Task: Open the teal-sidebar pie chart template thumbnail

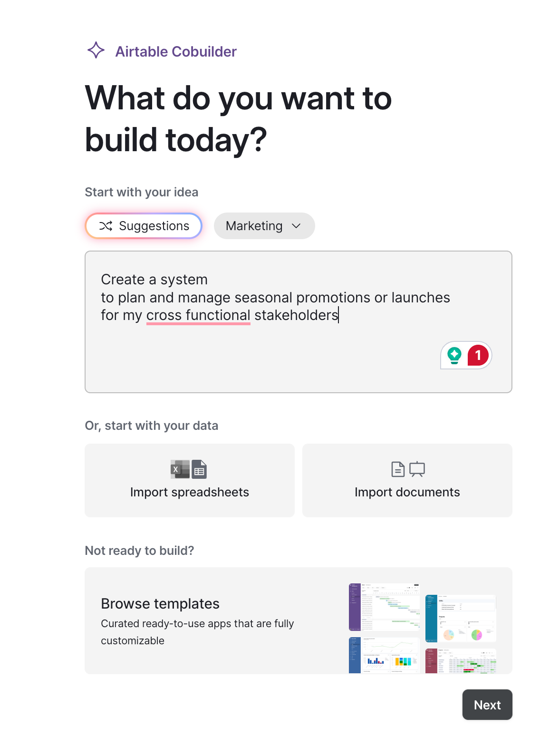Action: [x=461, y=618]
